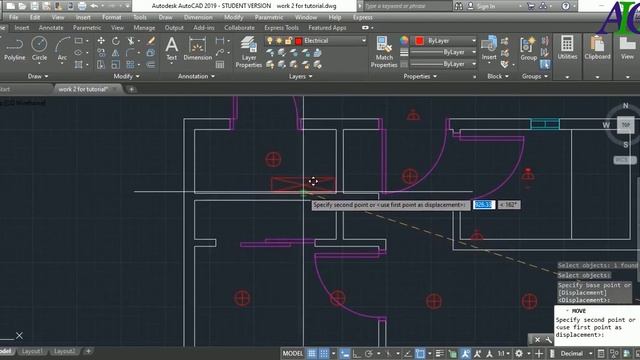Click the Rotate tool in Modify panel
This screenshot has height=360, width=640.
(x=116, y=41)
